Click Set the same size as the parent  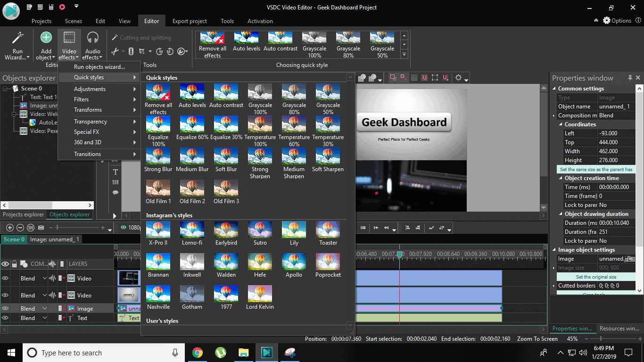click(596, 169)
